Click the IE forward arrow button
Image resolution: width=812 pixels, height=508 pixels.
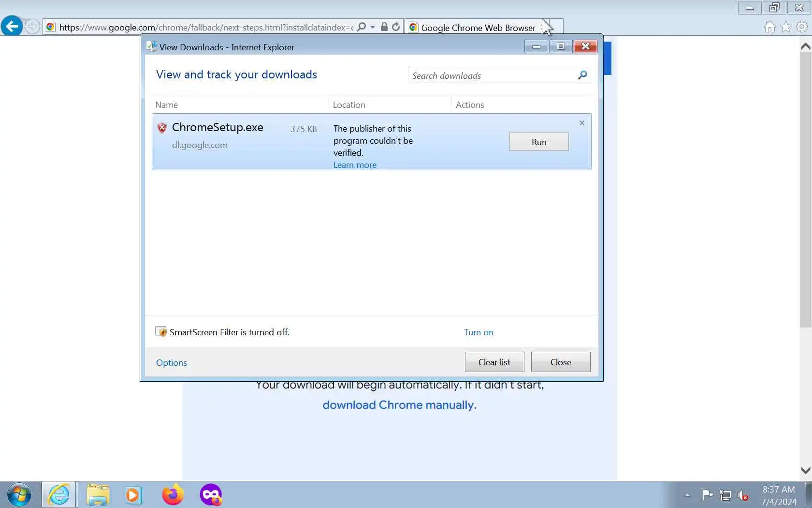pyautogui.click(x=32, y=27)
